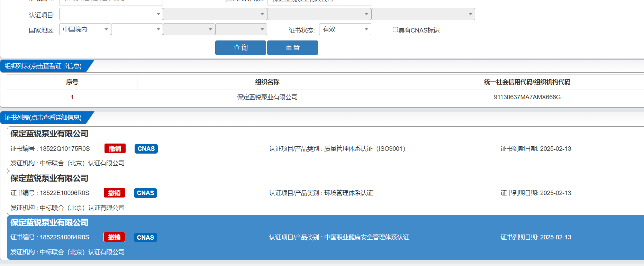Image resolution: width=644 pixels, height=266 pixels.
Task: Open the first 认证项目 dropdown
Action: [111, 14]
